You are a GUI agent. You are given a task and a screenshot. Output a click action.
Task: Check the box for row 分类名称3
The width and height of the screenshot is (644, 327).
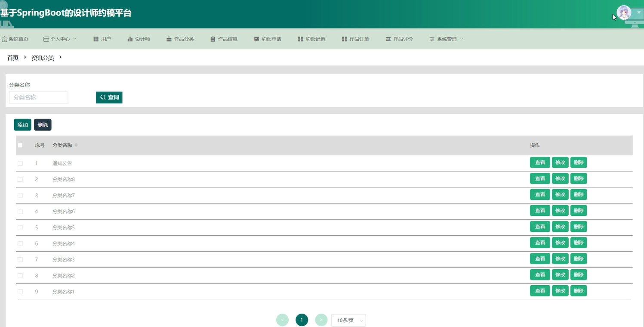[20, 259]
